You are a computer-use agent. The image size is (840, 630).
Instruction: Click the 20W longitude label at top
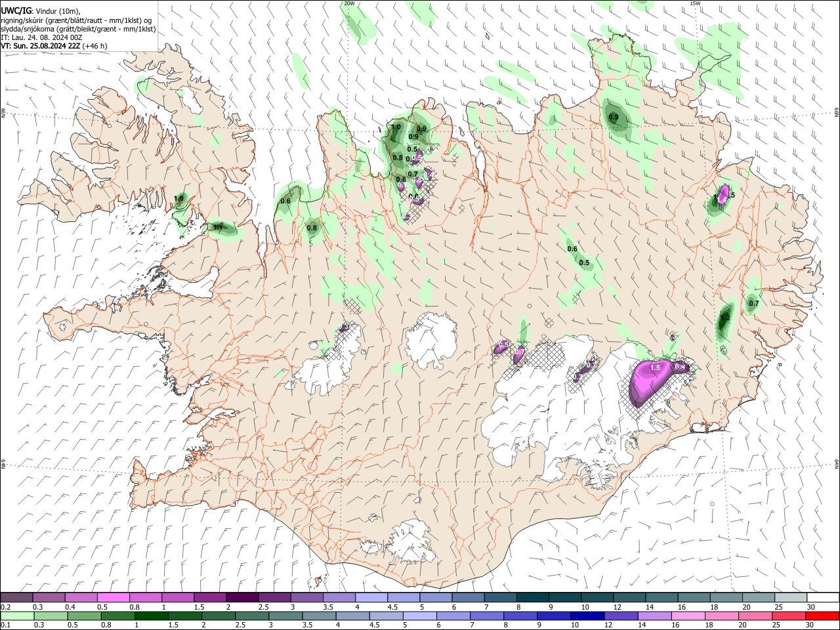(x=349, y=3)
